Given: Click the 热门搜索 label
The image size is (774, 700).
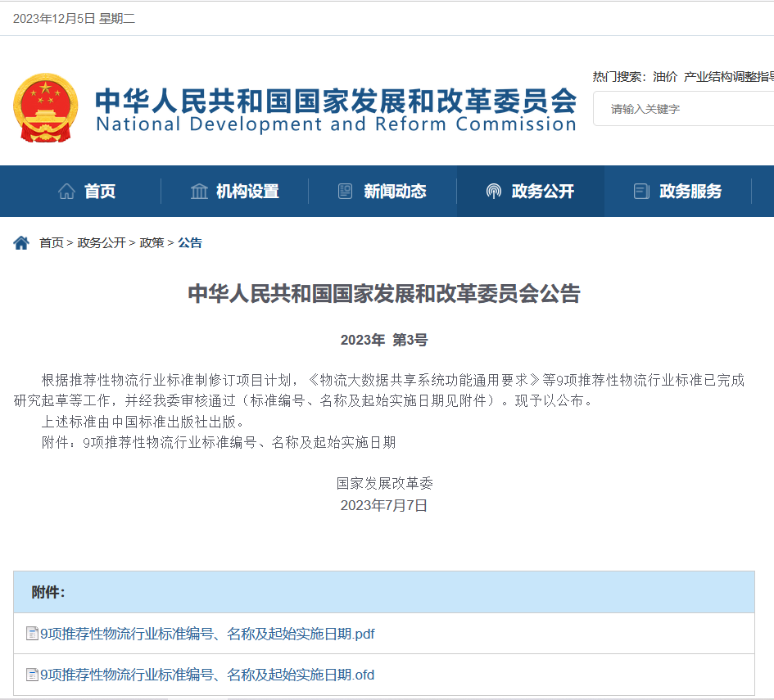Looking at the screenshot, I should click(619, 76).
